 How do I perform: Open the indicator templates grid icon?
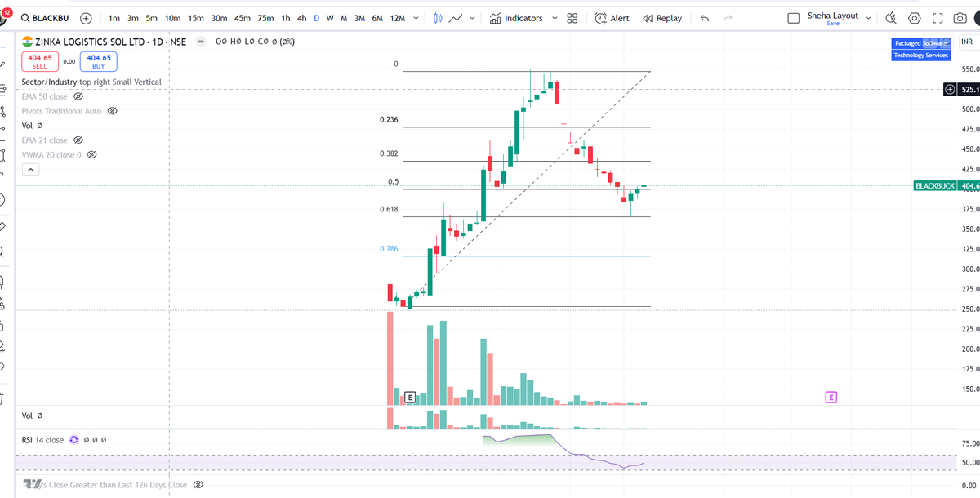572,18
